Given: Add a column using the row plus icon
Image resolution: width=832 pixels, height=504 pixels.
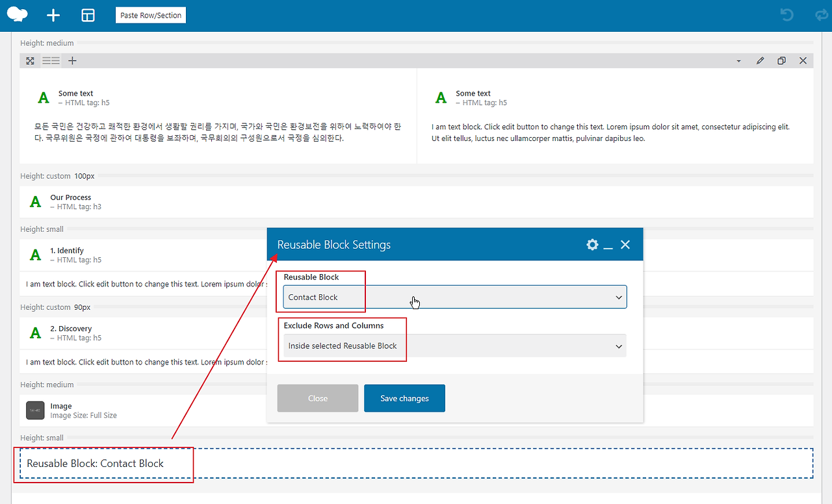Looking at the screenshot, I should [x=72, y=60].
